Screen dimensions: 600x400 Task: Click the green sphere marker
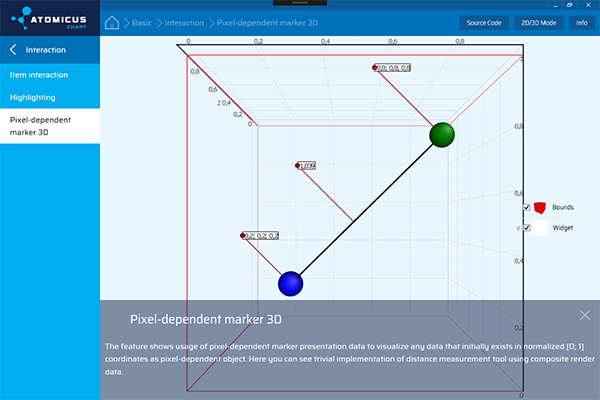(442, 134)
